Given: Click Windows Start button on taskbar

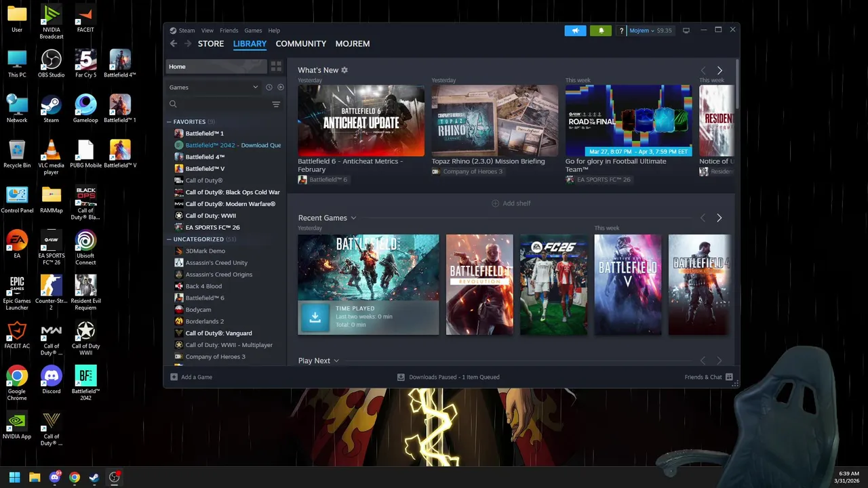Looking at the screenshot, I should tap(14, 477).
